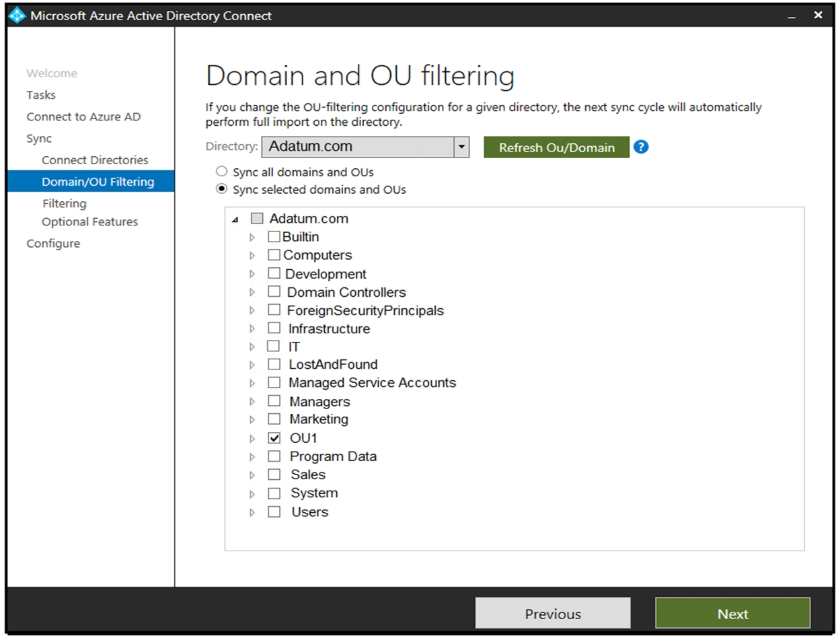Check the LostAndFound checkbox

274,364
